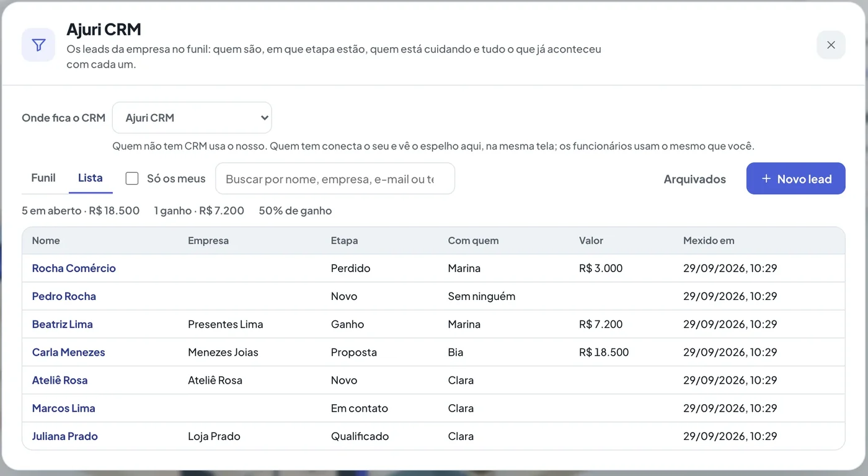The width and height of the screenshot is (868, 476).
Task: Focus the lead search field
Action: point(335,178)
